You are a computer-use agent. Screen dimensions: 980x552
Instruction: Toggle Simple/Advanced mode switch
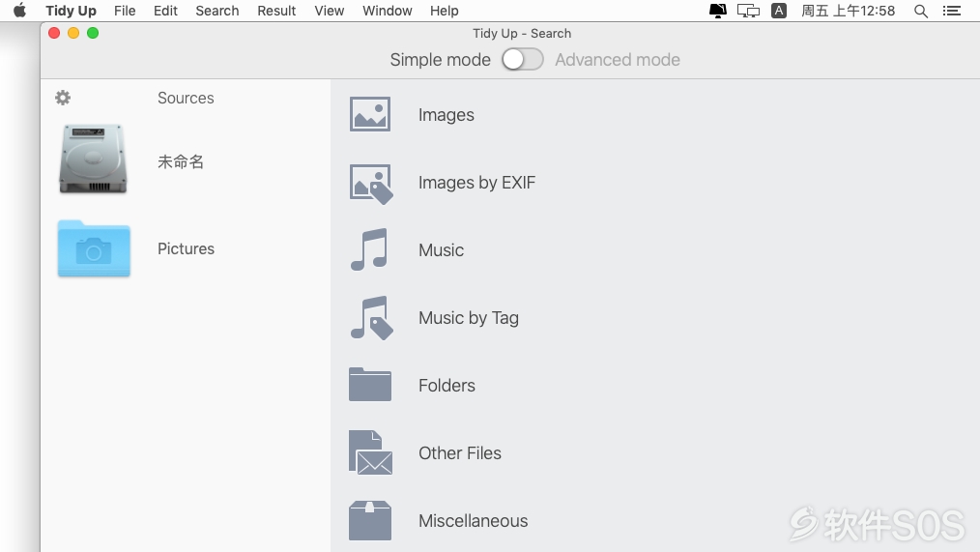point(523,59)
